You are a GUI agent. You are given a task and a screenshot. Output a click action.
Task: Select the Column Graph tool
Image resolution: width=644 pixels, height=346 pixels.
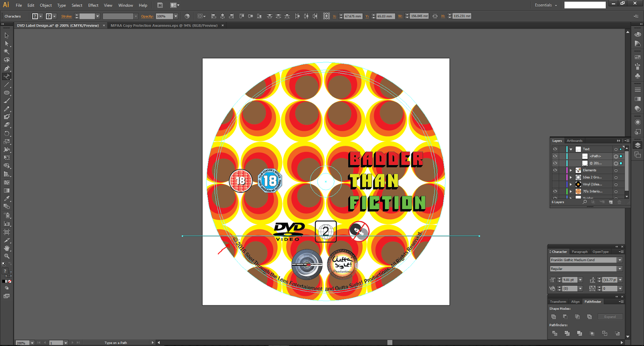(x=7, y=223)
